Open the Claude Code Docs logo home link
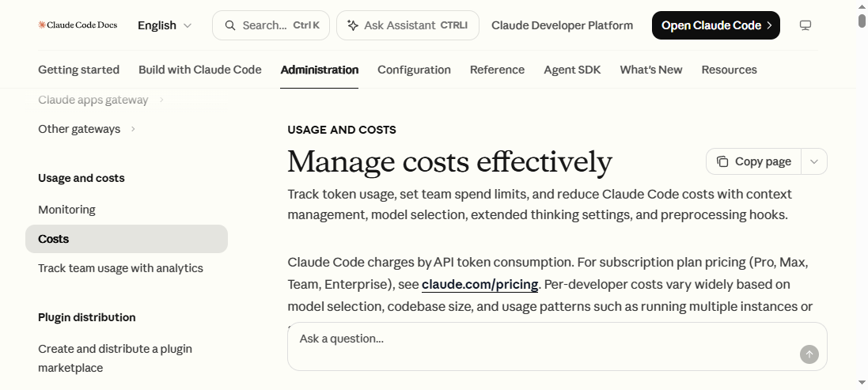This screenshot has width=868, height=390. [x=78, y=25]
